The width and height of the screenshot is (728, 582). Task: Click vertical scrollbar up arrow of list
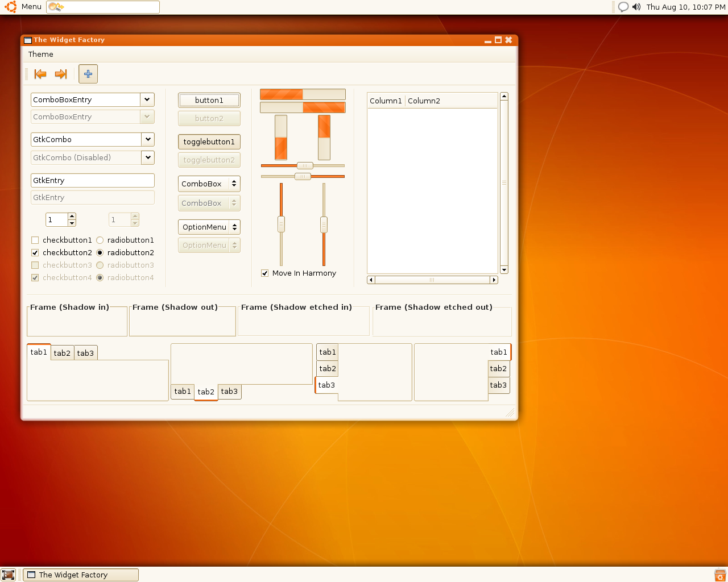(504, 97)
